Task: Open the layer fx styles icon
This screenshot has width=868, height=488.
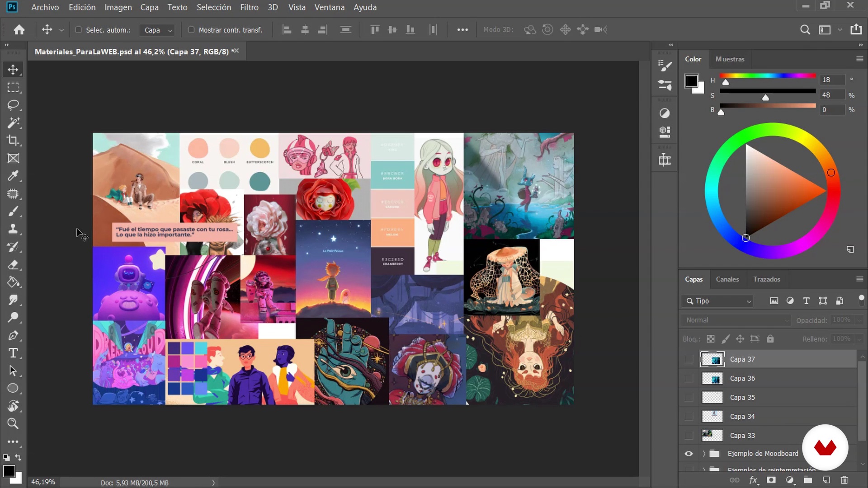Action: [x=753, y=480]
